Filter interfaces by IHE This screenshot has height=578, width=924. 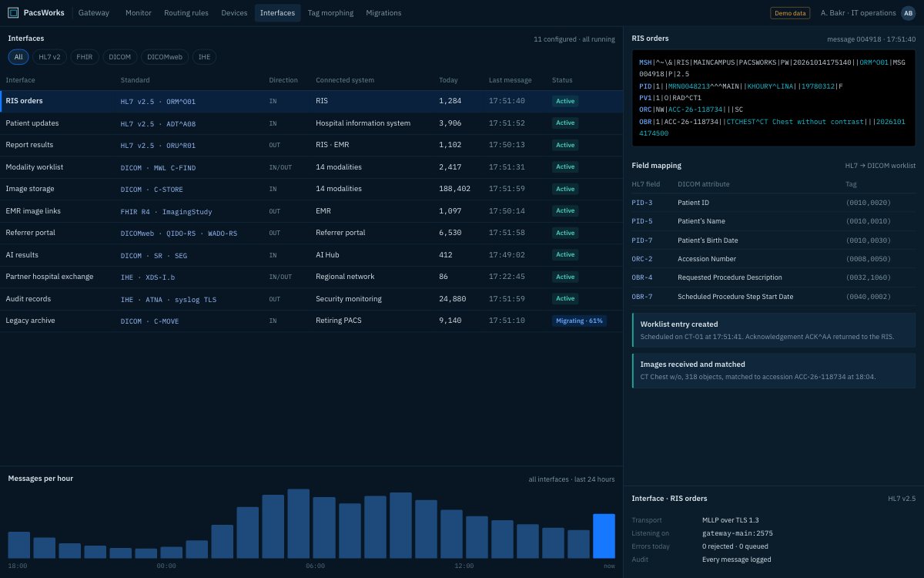pyautogui.click(x=204, y=57)
